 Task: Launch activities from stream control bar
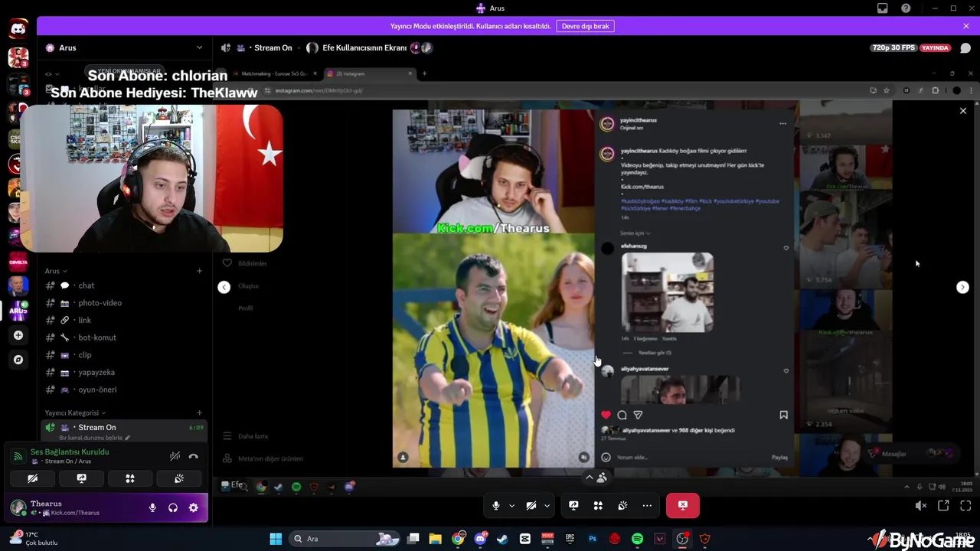598,505
